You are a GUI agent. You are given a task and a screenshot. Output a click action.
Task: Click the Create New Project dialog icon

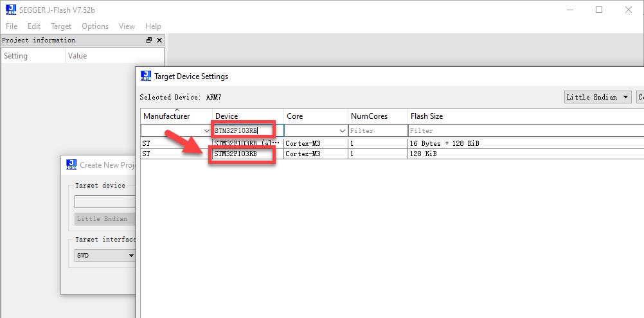[71, 164]
